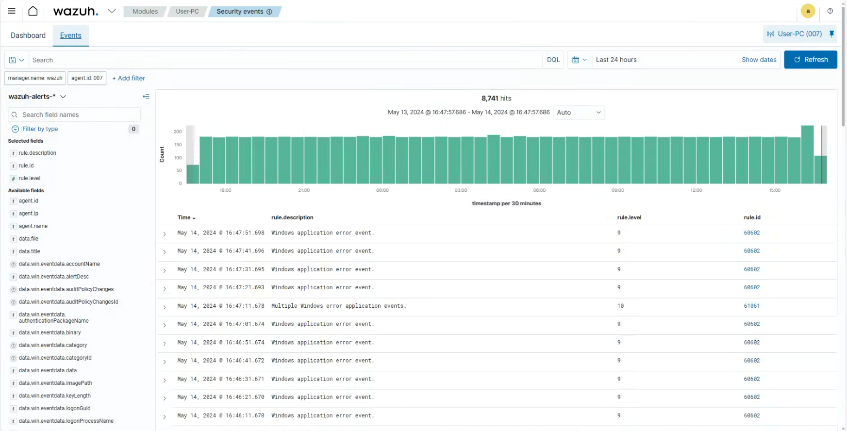Collapse the fields sidebar with the toggle icon
The height and width of the screenshot is (431, 847).
(146, 97)
